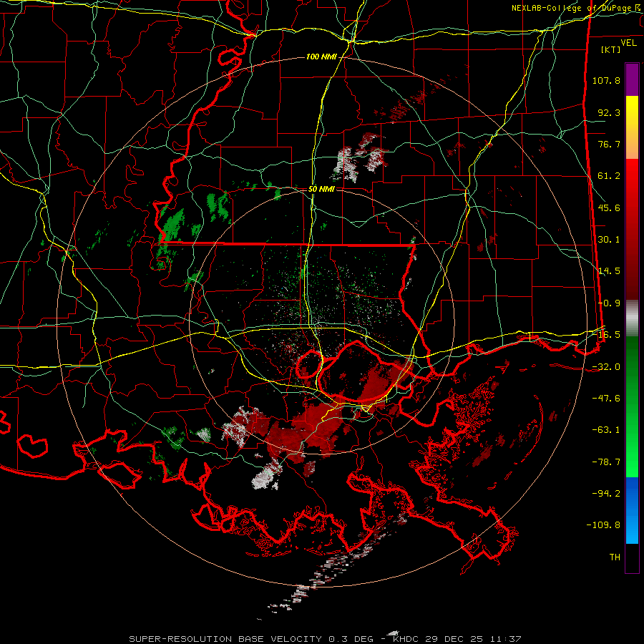The width and height of the screenshot is (644, 644).
Task: Click the 14.5 velocity scale value
Action: (x=609, y=271)
